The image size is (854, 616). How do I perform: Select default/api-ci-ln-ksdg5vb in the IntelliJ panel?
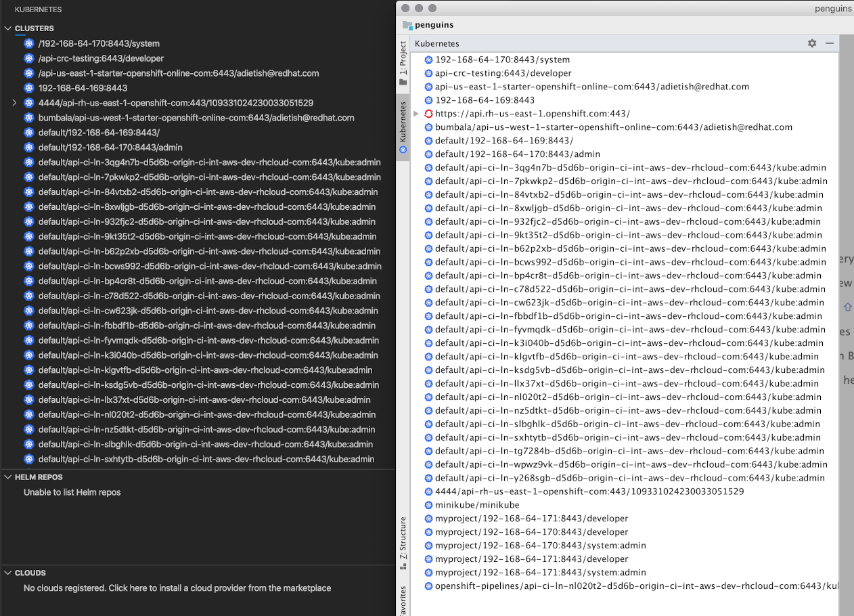click(x=629, y=370)
